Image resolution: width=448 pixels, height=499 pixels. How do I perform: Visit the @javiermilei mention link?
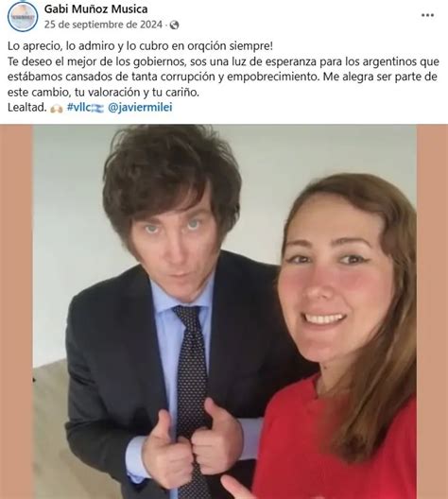tap(140, 108)
